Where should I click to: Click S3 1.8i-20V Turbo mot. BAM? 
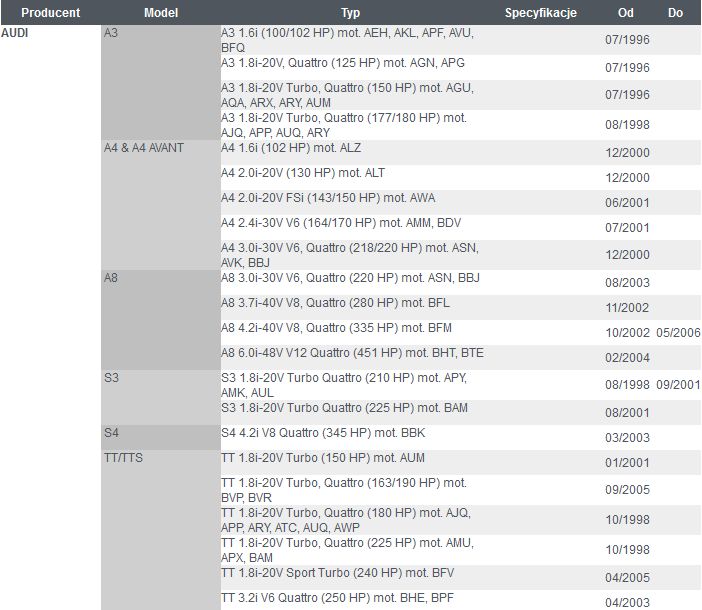pyautogui.click(x=344, y=408)
